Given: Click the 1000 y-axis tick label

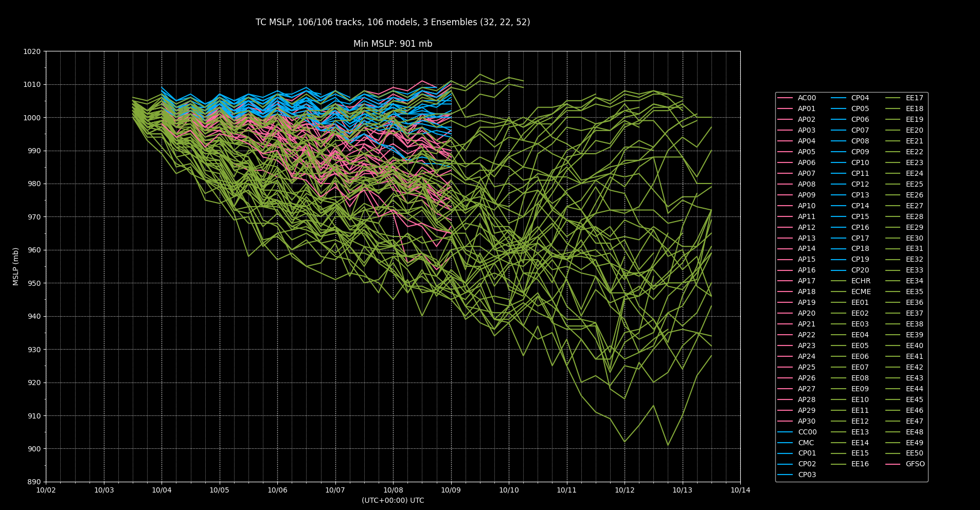Looking at the screenshot, I should (32, 118).
